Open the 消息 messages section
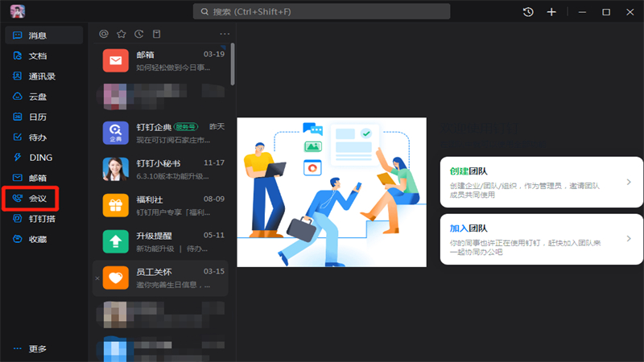 [43, 35]
